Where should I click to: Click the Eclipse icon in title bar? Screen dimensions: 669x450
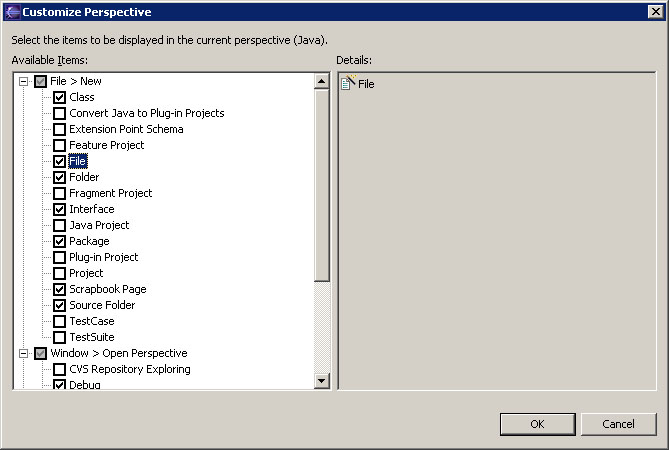tap(12, 12)
